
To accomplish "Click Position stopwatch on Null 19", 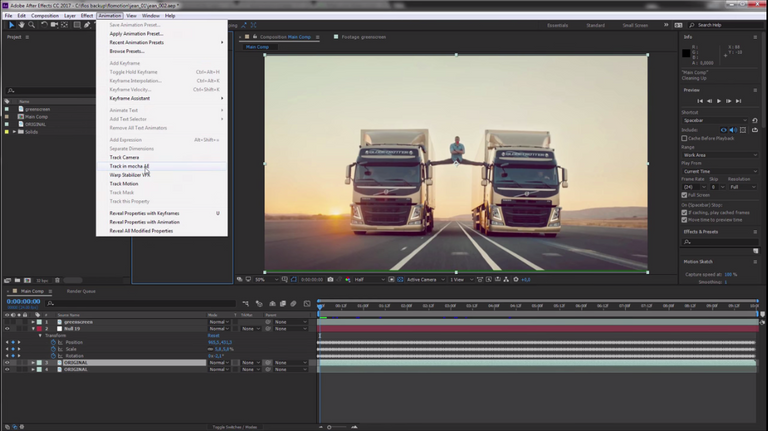I will (53, 342).
